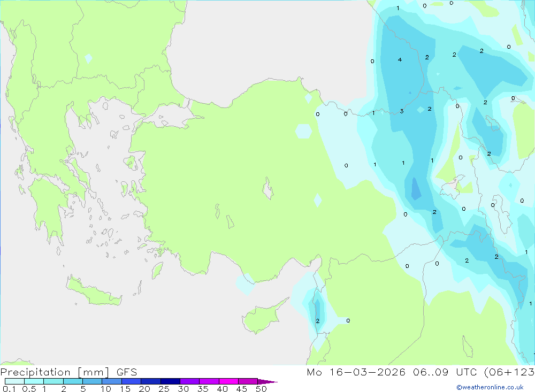Click the '50' legend scale label
Screen dimensions: 535x392
tap(261, 389)
